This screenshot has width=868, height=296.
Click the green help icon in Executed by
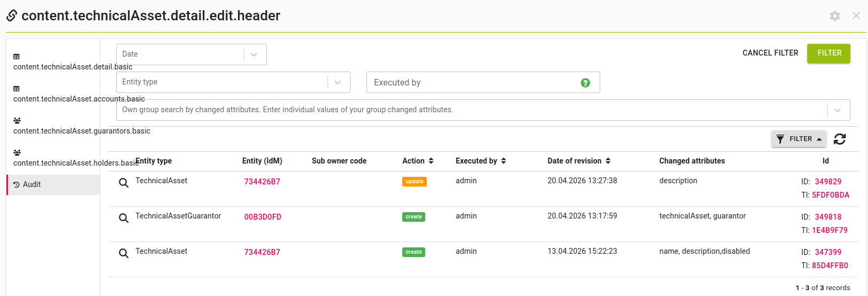(585, 83)
